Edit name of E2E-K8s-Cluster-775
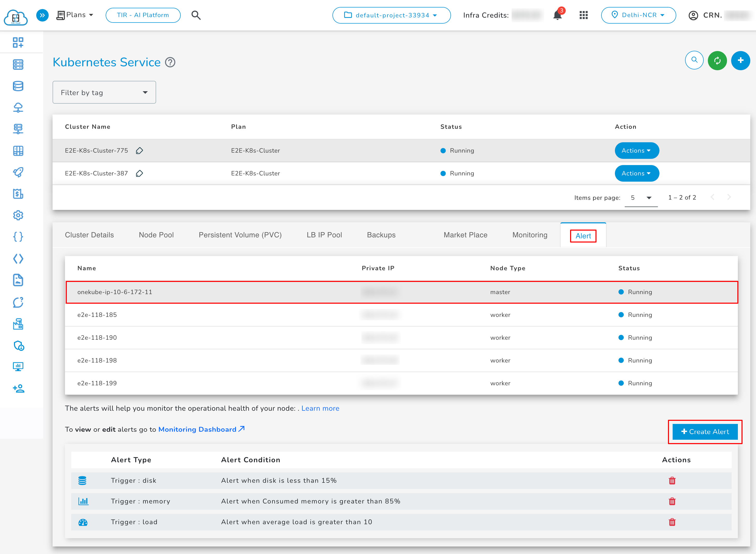Image resolution: width=756 pixels, height=554 pixels. click(140, 151)
